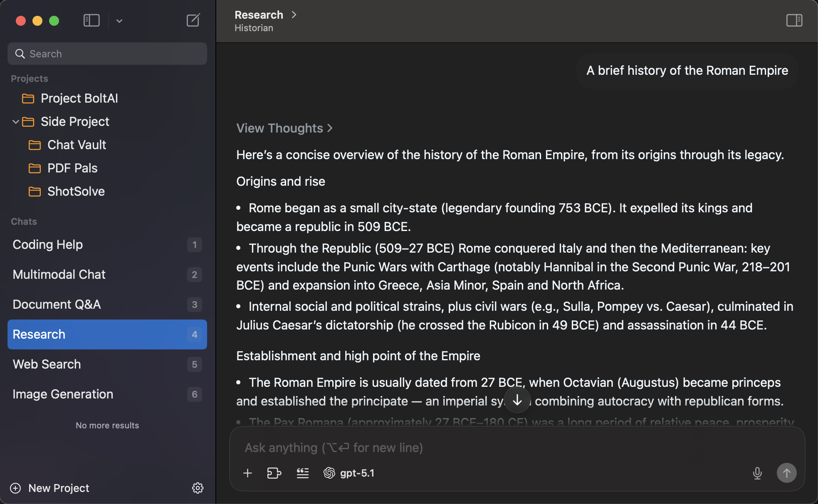Open the Image Generation chat

[62, 394]
